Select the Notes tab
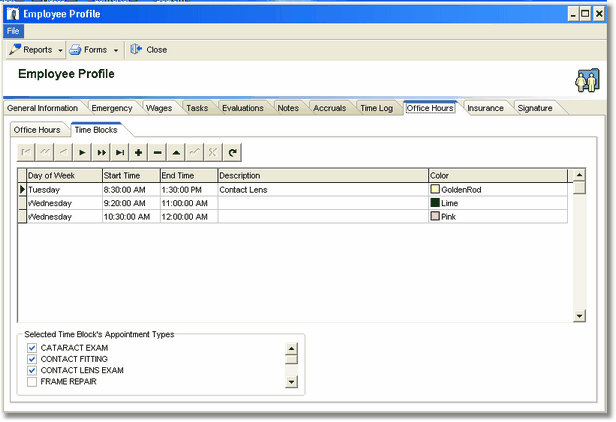 click(x=288, y=108)
